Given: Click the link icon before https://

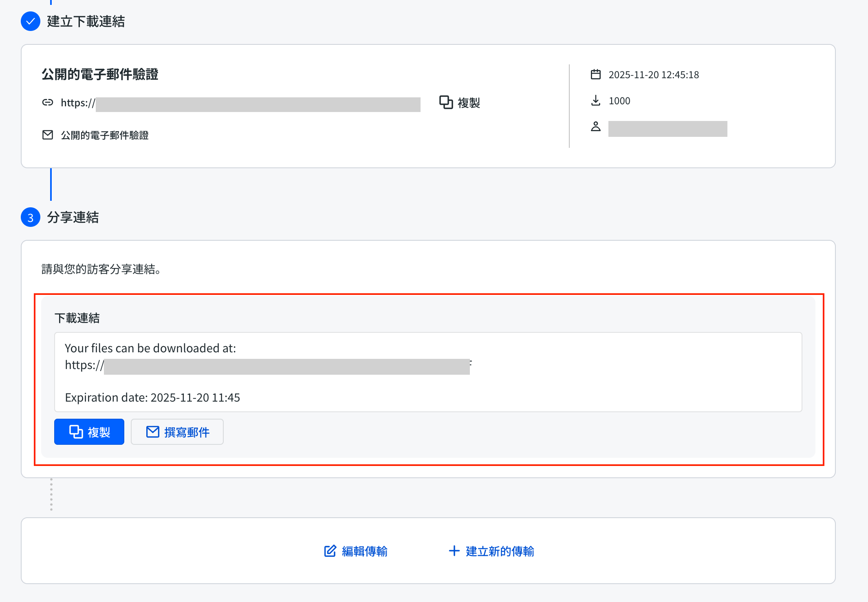Looking at the screenshot, I should coord(48,102).
